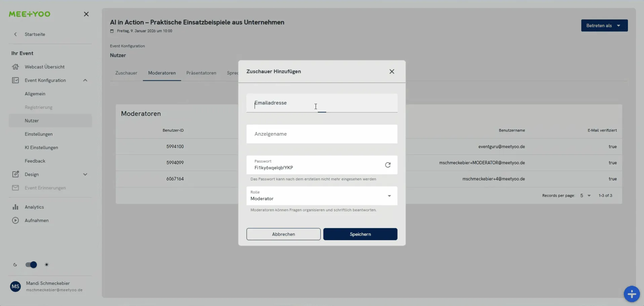
Task: Click the back arrow next to Startseite
Action: tap(16, 34)
